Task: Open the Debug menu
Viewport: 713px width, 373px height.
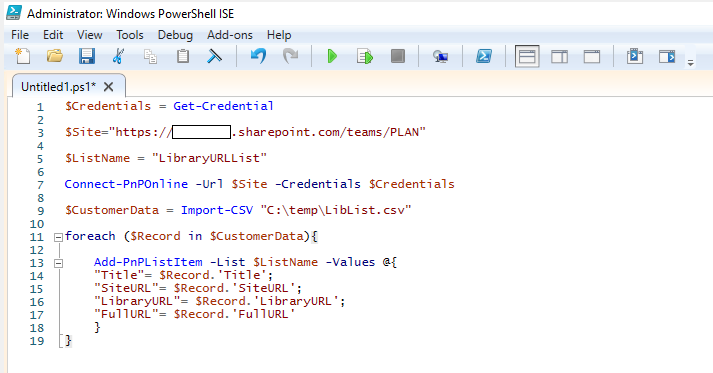Action: click(x=175, y=35)
